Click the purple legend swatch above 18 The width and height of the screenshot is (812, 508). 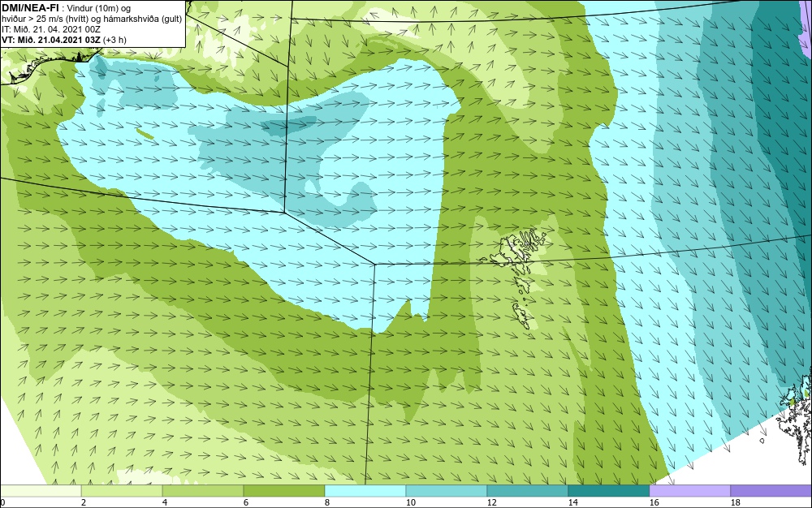click(x=771, y=491)
